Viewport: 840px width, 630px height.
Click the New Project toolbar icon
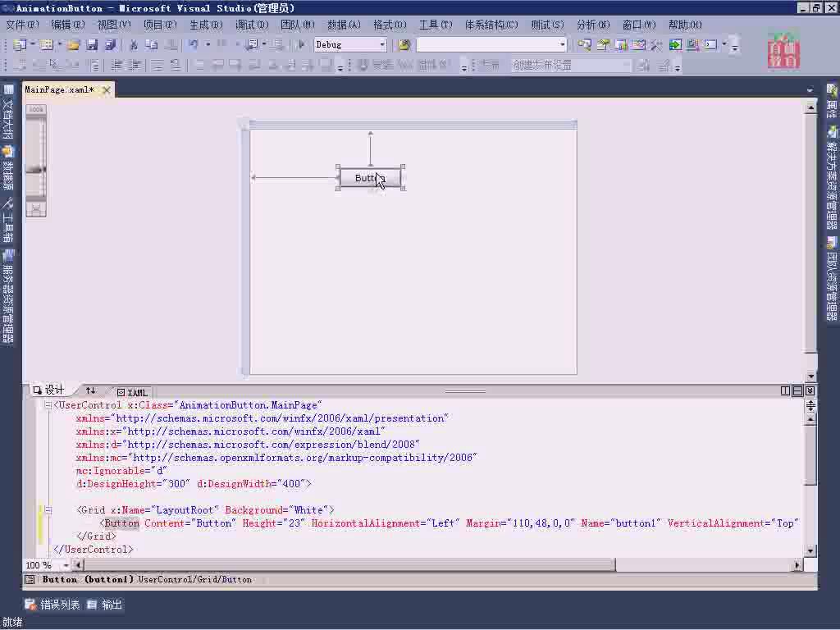click(x=20, y=45)
